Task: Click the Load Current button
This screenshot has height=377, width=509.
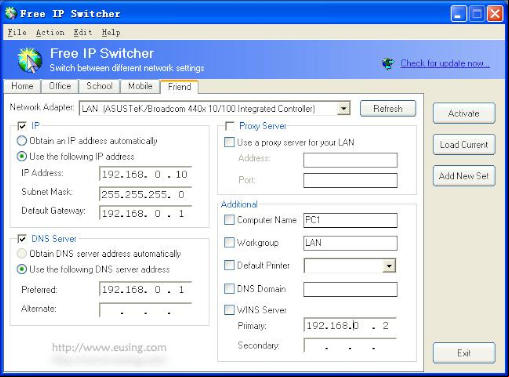Action: pos(464,145)
